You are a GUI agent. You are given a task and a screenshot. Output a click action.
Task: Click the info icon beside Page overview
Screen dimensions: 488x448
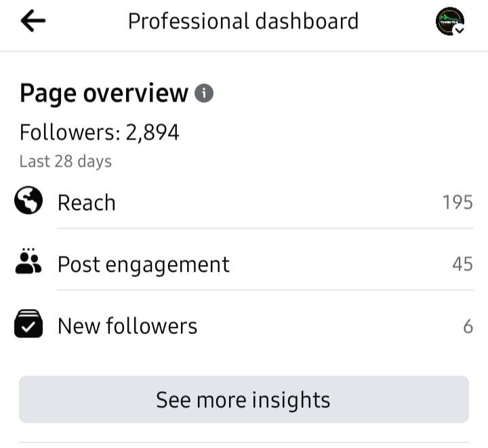coord(204,93)
